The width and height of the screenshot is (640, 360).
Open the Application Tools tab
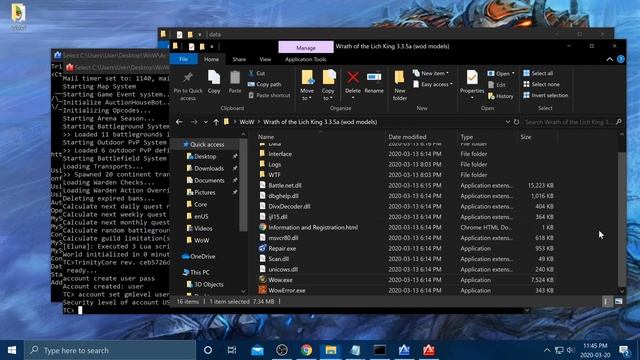306,59
